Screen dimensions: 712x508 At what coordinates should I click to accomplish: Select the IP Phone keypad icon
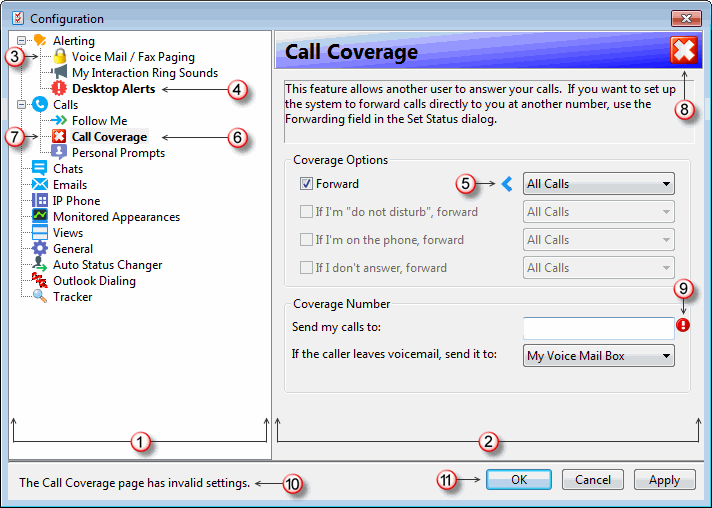coord(40,201)
